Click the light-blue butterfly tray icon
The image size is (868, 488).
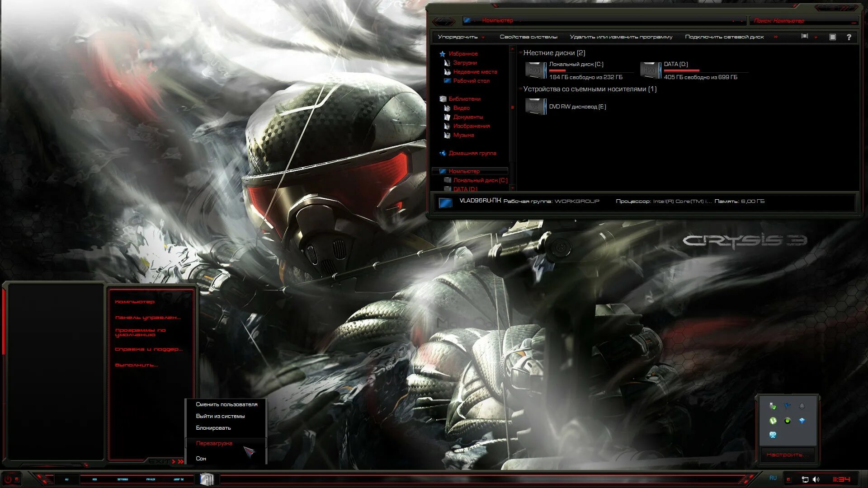(773, 435)
